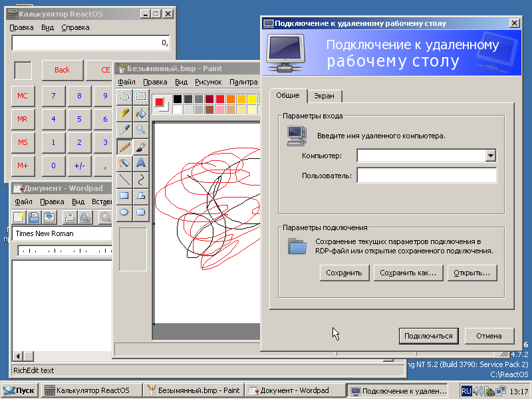
Task: Switch to Калькулятор ReactOS taskbar button
Action: coord(91,390)
